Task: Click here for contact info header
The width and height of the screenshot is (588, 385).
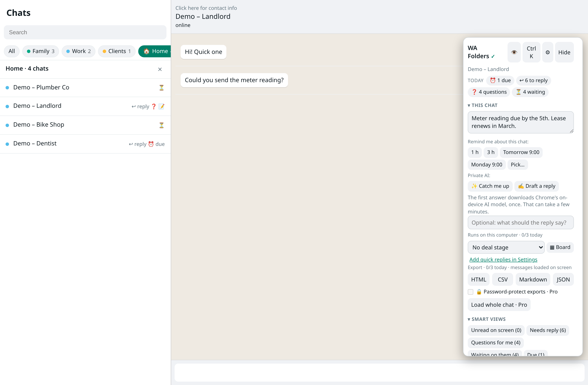Action: tap(206, 8)
